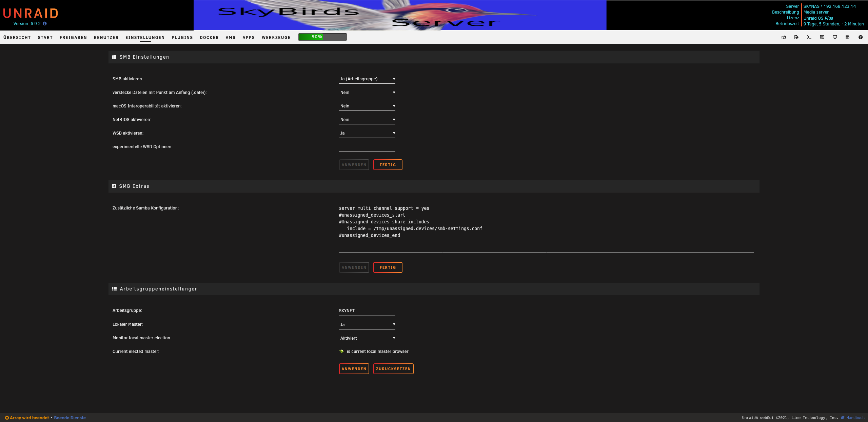Image resolution: width=868 pixels, height=422 pixels.
Task: Open the SMB aktivieren dropdown
Action: (367, 79)
